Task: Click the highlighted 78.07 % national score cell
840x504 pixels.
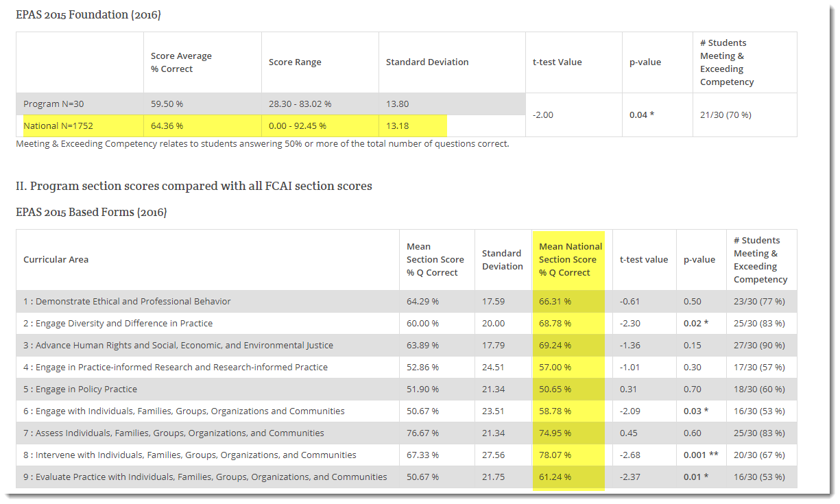Action: (x=555, y=455)
